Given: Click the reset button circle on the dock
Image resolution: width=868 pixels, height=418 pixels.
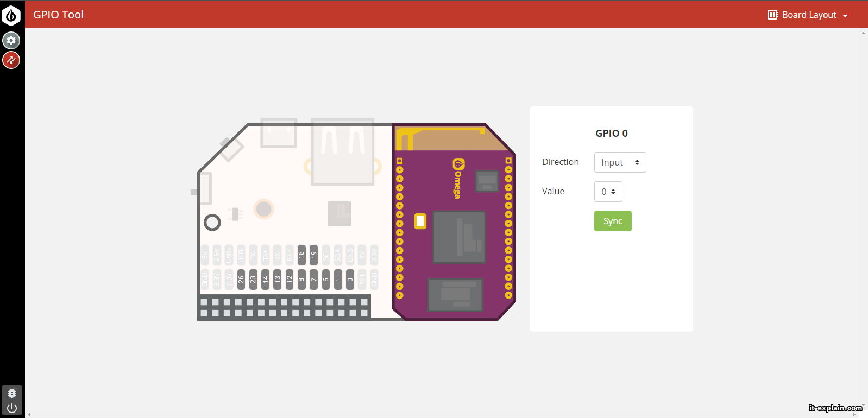Looking at the screenshot, I should [212, 222].
